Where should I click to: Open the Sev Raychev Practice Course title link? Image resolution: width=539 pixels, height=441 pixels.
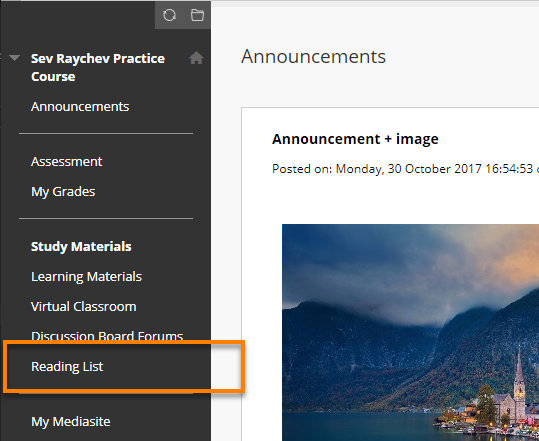tap(98, 67)
